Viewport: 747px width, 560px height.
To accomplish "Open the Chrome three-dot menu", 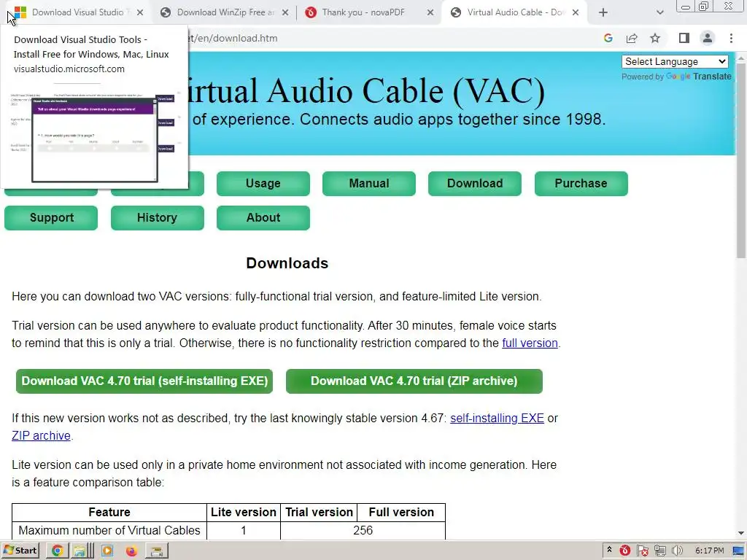I will coord(731,38).
